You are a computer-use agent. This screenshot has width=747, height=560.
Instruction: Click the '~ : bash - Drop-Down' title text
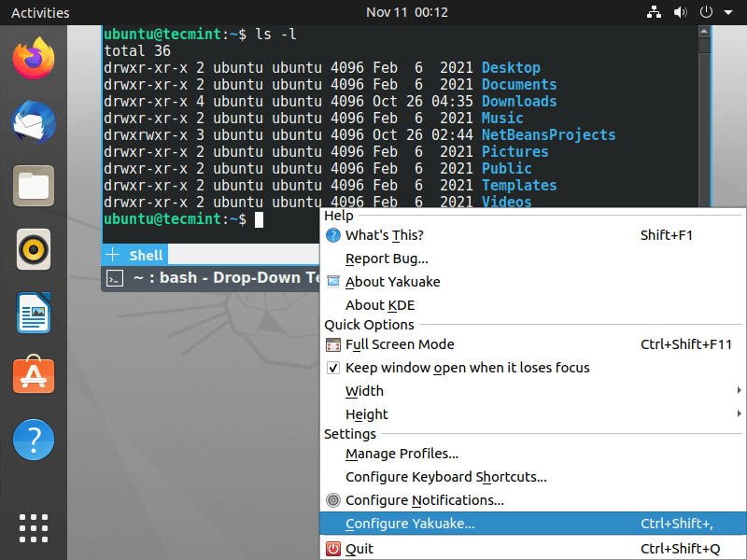coord(226,277)
